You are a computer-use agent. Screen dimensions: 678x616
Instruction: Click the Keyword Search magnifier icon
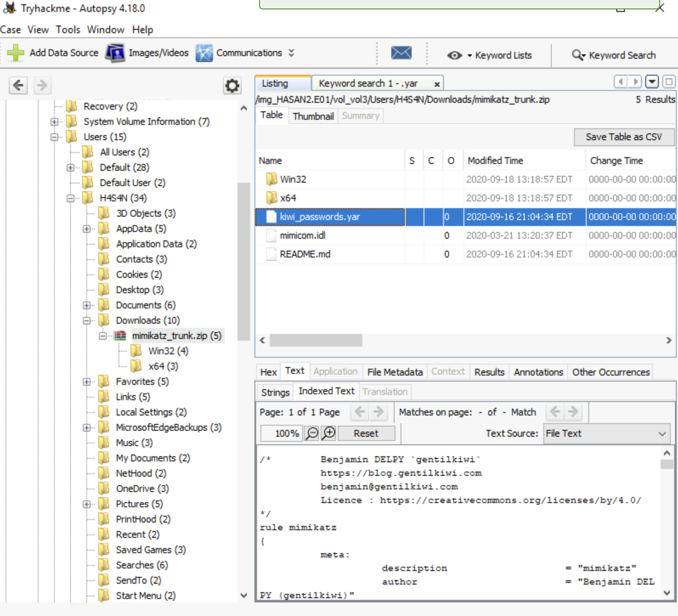[578, 55]
